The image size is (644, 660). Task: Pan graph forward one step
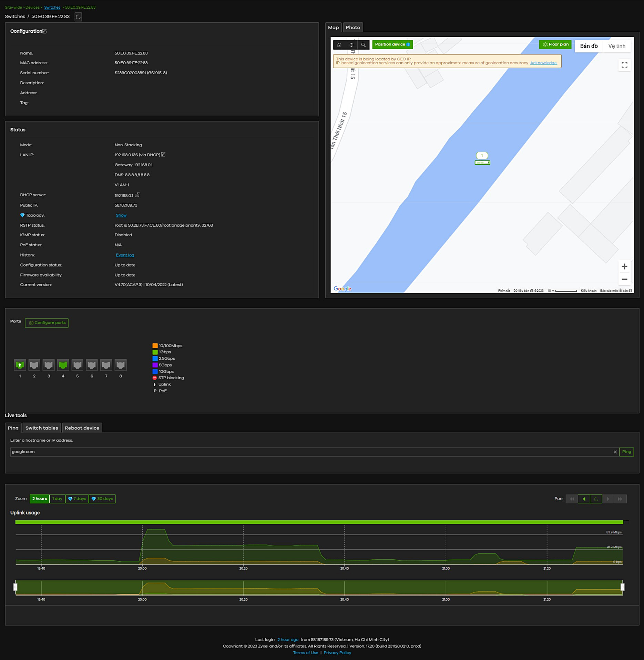(x=608, y=499)
